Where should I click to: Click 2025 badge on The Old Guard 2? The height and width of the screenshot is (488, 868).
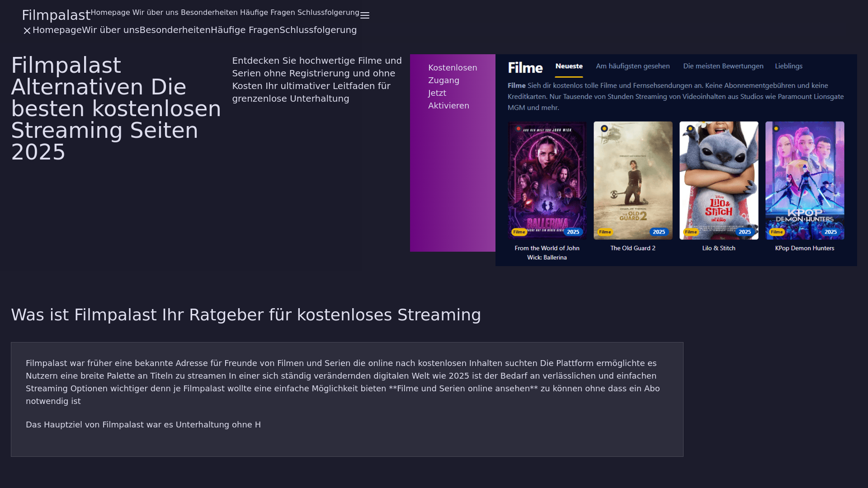click(659, 232)
